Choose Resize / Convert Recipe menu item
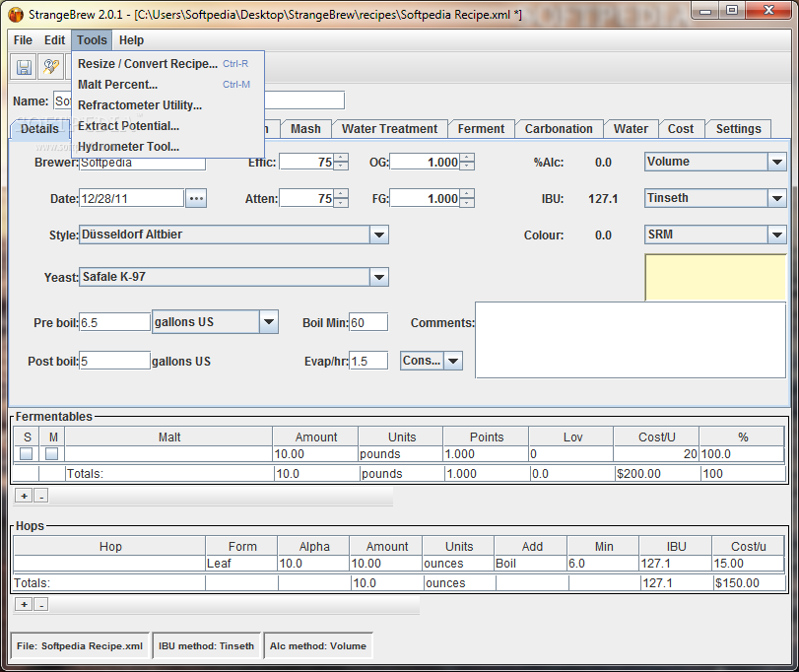 pos(168,64)
